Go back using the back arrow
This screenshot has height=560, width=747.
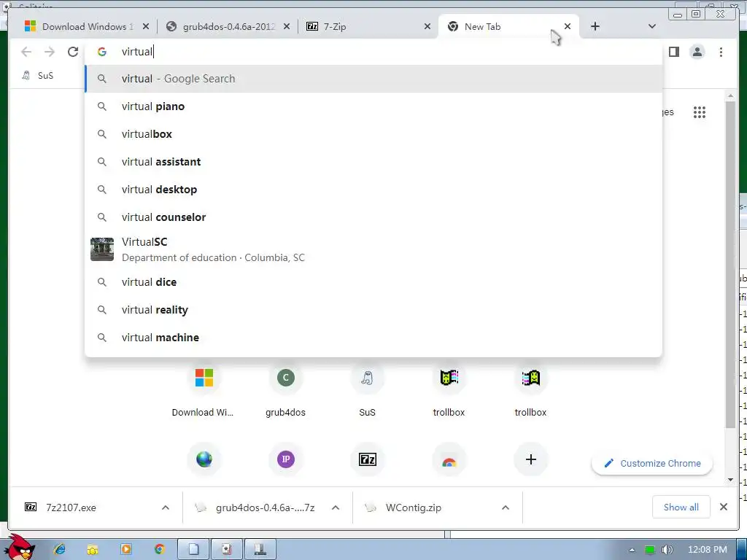[26, 52]
